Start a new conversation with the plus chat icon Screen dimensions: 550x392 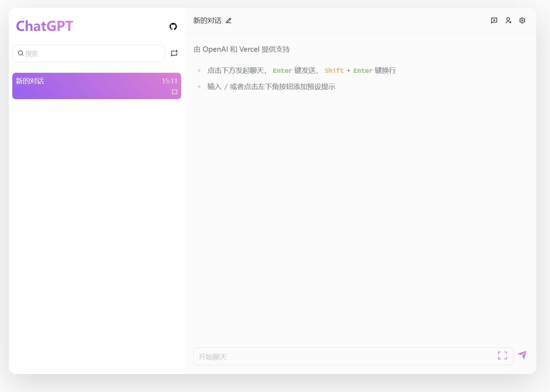[x=174, y=53]
